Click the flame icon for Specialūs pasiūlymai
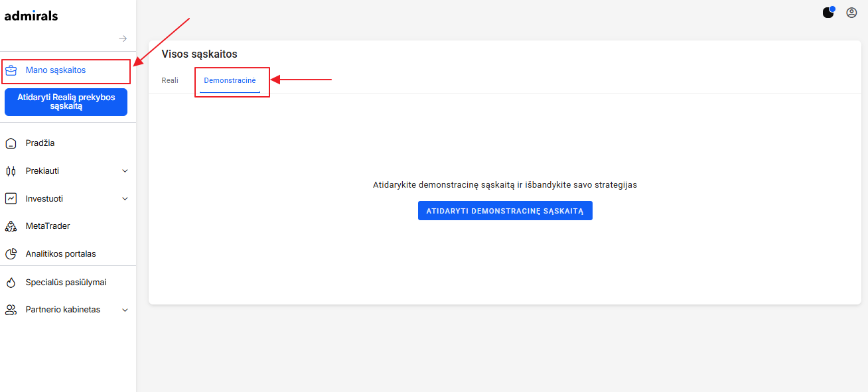Screen dimensions: 868x392 click(11, 283)
